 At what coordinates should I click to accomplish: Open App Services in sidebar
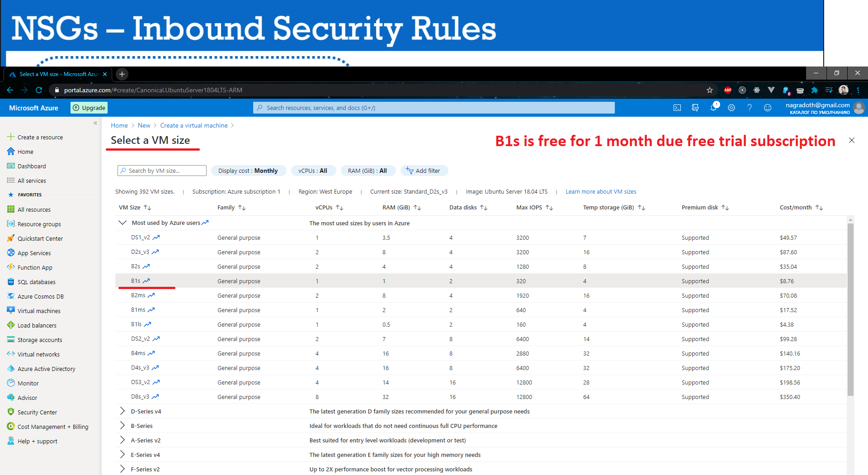(x=34, y=253)
